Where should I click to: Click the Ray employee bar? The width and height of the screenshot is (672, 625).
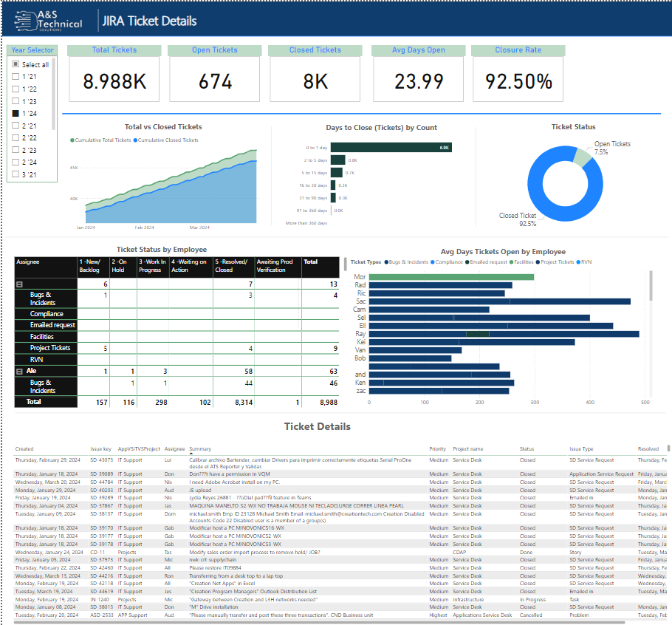pos(504,334)
